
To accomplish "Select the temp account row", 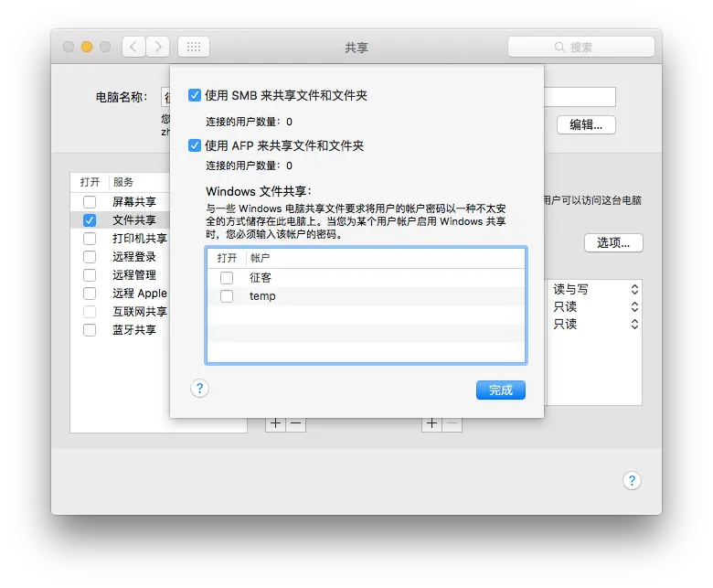I will tap(366, 296).
